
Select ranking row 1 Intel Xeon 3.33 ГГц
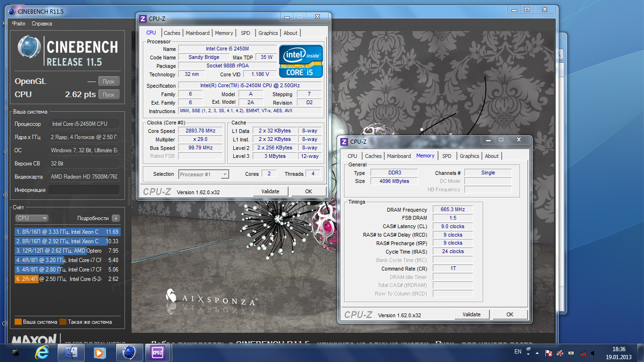tap(67, 232)
